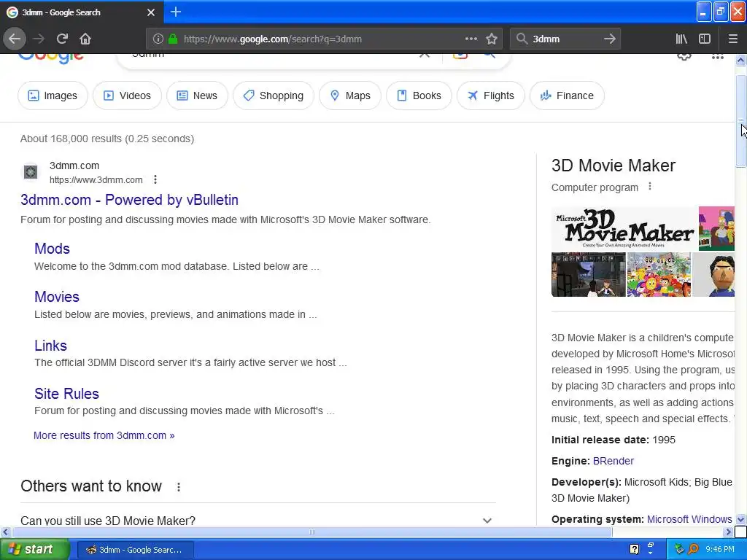Open the 3dmm.com site name above URL
The width and height of the screenshot is (747, 560).
(74, 166)
